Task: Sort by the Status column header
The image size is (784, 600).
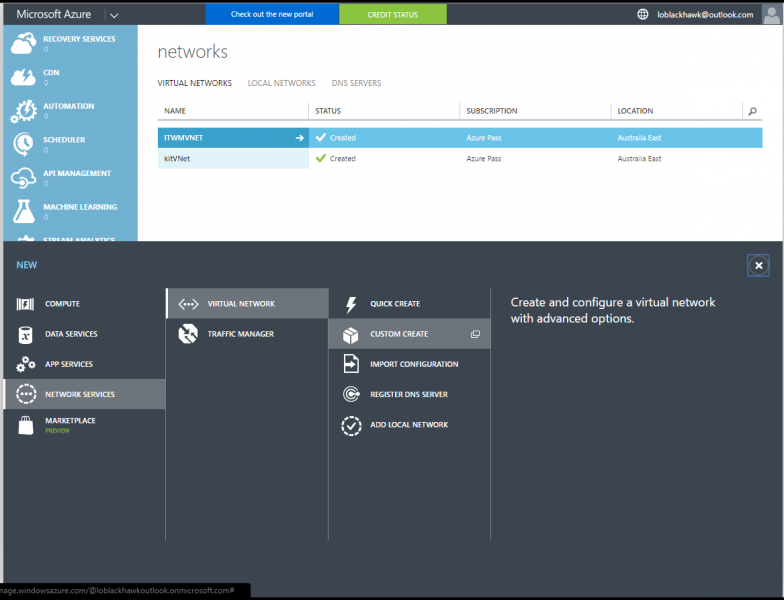Action: [384, 111]
